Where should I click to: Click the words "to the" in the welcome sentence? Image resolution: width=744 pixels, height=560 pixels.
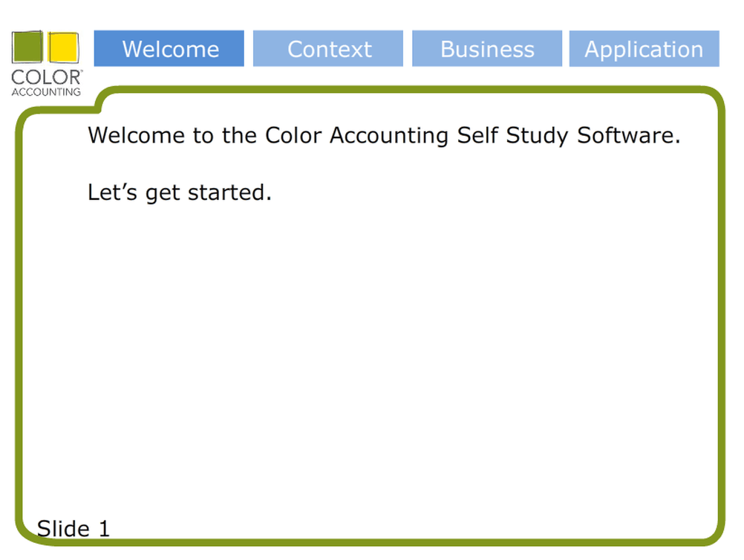(224, 135)
